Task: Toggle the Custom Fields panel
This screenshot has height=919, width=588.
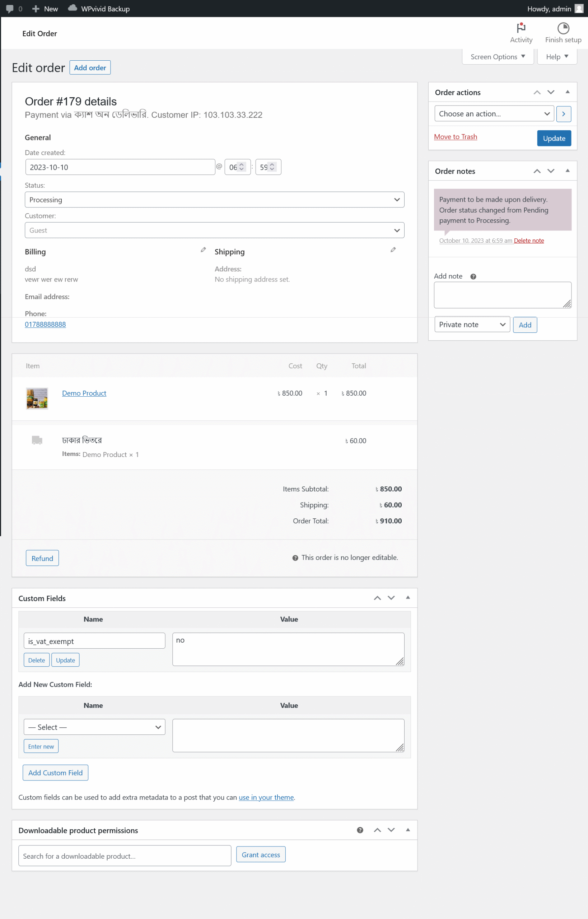Action: (408, 597)
